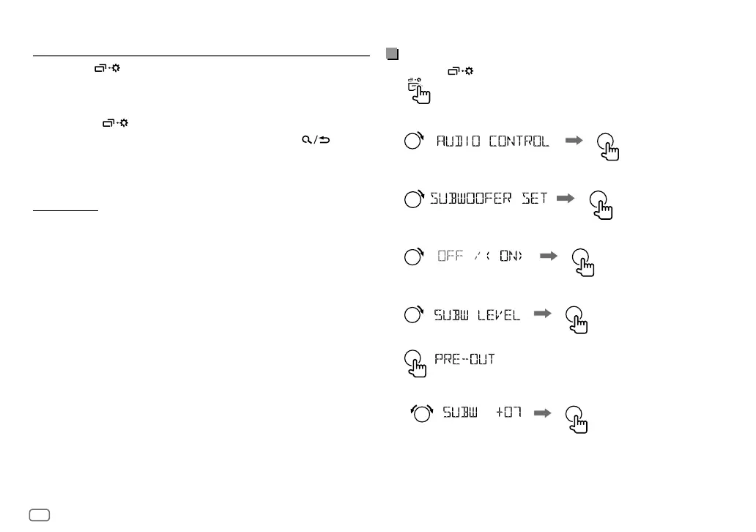Click the AUDIO CONTROL display text
The height and width of the screenshot is (532, 756).
click(x=492, y=141)
